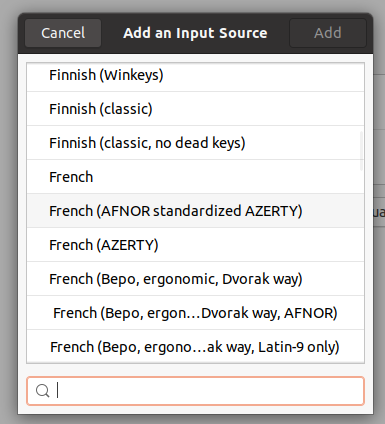The height and width of the screenshot is (424, 385).
Task: Click the Add button in header
Action: click(x=328, y=33)
